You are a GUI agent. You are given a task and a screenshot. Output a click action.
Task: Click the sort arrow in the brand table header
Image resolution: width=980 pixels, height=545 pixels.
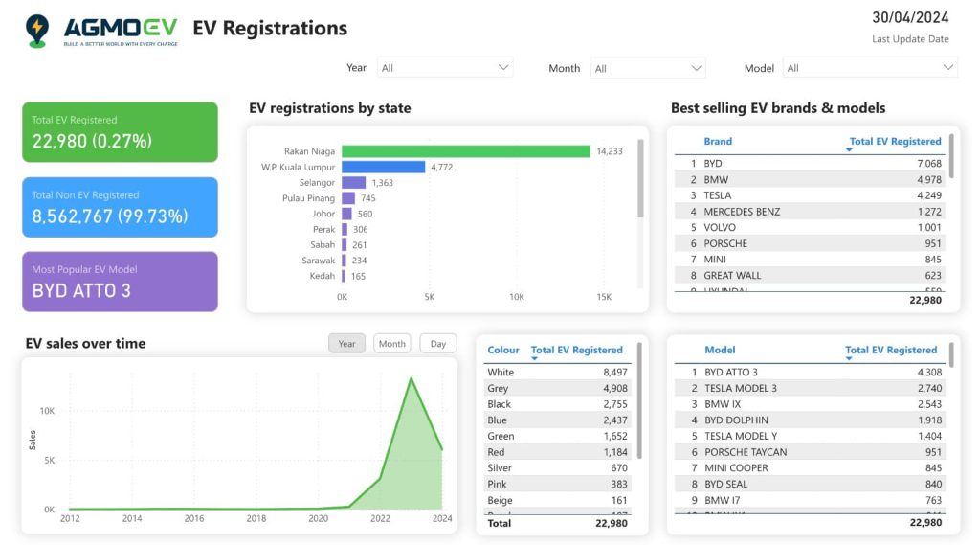(x=849, y=150)
